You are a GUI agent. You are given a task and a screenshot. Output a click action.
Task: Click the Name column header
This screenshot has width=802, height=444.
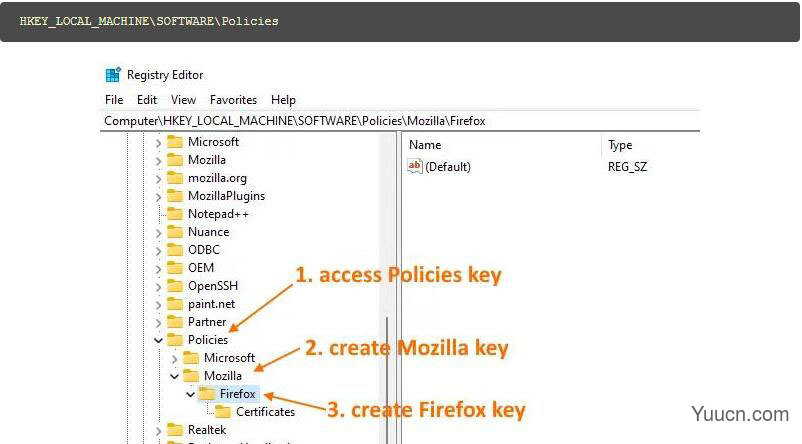425,146
